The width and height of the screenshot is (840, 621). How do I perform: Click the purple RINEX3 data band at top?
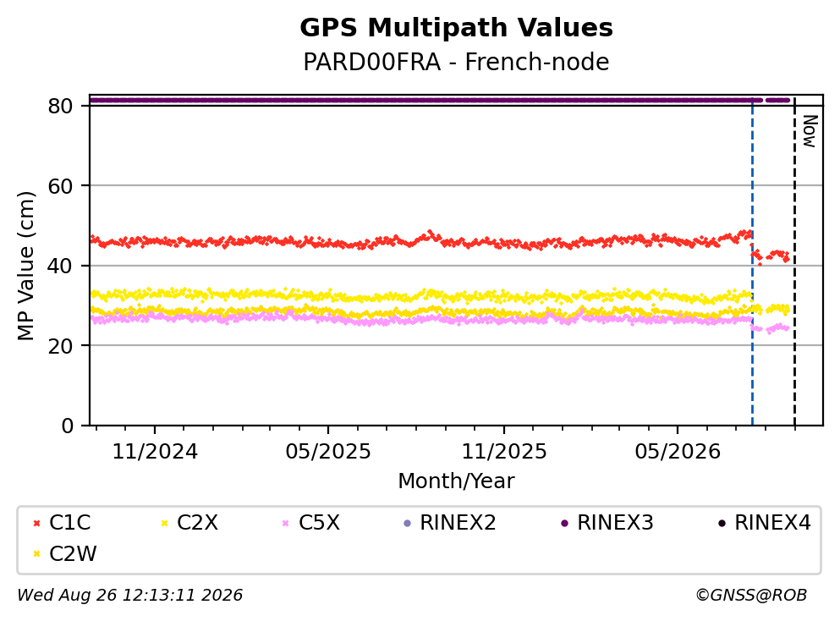click(439, 100)
